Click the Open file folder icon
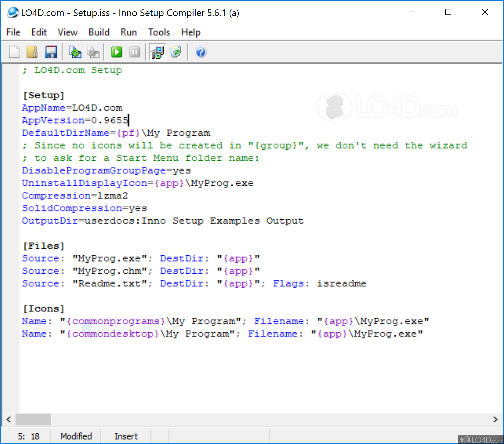Image resolution: width=504 pixels, height=444 pixels. pyautogui.click(x=32, y=52)
